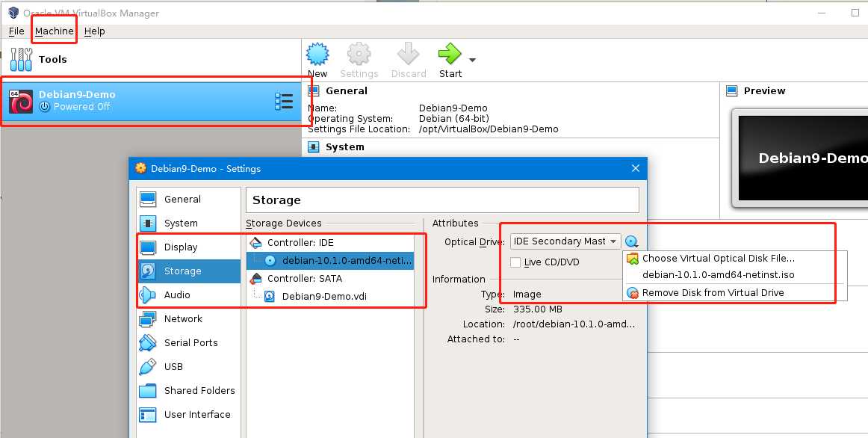Viewport: 868px width, 438px height.
Task: Open the Debian9-Demo machine tools list icon
Action: click(284, 102)
